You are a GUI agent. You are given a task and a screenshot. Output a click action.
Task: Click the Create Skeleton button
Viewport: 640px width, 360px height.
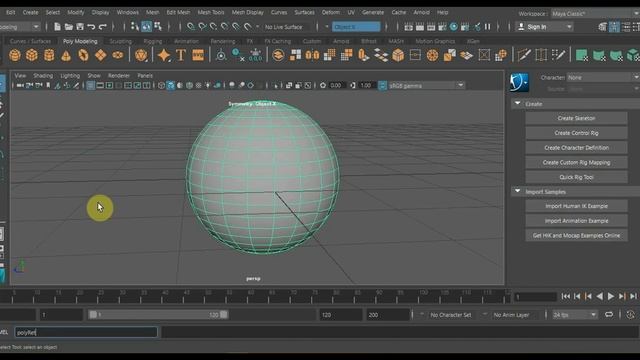point(576,118)
